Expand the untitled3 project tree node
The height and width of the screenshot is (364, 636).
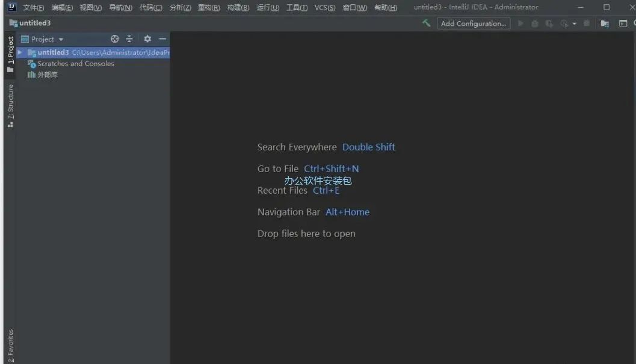[x=20, y=52]
